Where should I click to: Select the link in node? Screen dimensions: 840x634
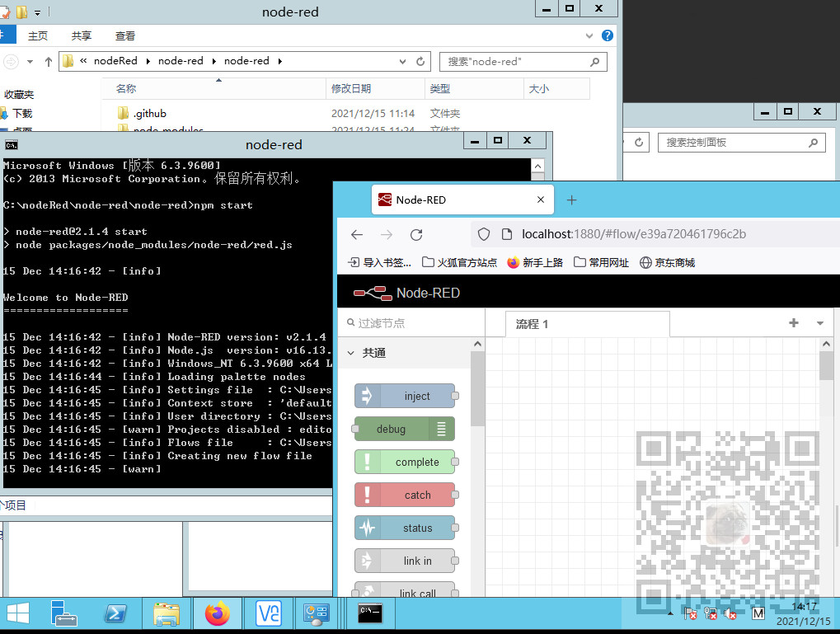pyautogui.click(x=405, y=561)
